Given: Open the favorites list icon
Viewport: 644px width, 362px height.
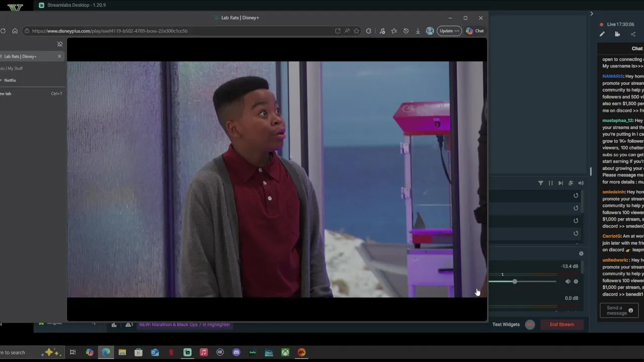Looking at the screenshot, I should (x=394, y=31).
